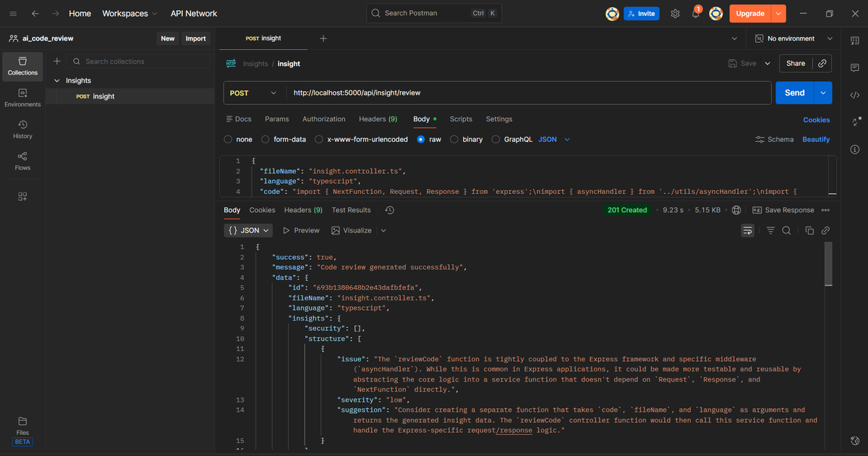Image resolution: width=868 pixels, height=456 pixels.
Task: Beautify the request body JSON
Action: click(x=816, y=139)
